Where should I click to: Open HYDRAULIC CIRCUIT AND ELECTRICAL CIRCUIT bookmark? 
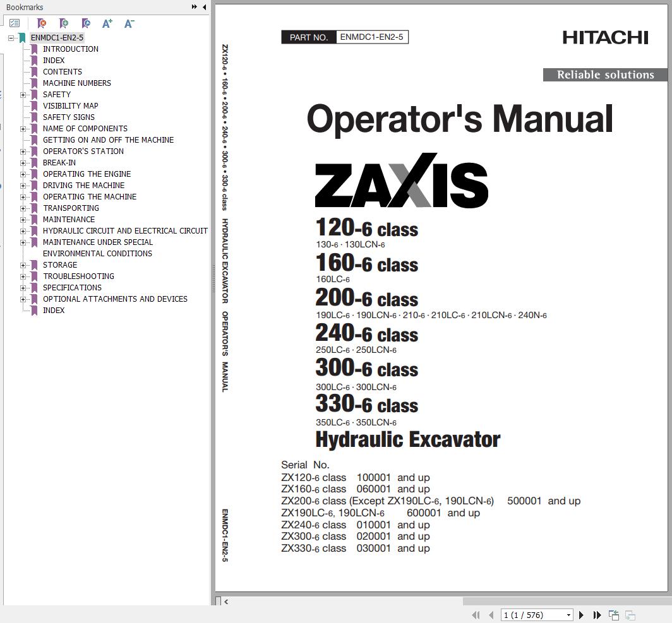coord(125,231)
